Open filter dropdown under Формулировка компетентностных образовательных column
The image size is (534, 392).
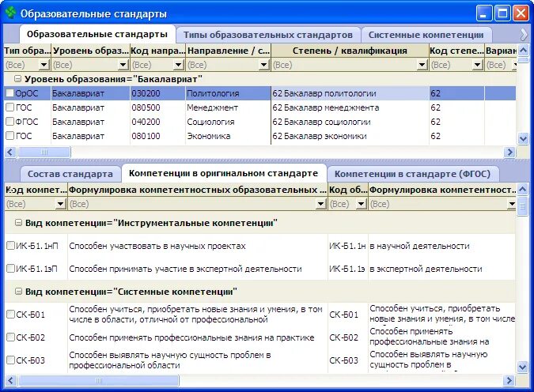(321, 204)
